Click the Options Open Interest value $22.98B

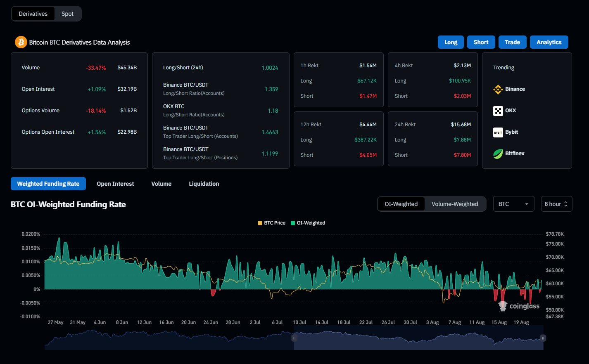pos(127,132)
